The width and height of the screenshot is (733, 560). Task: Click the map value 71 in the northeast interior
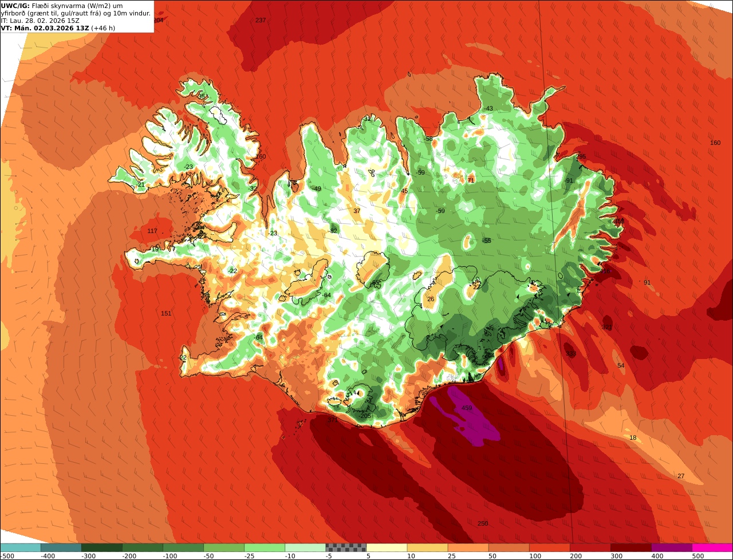point(471,180)
